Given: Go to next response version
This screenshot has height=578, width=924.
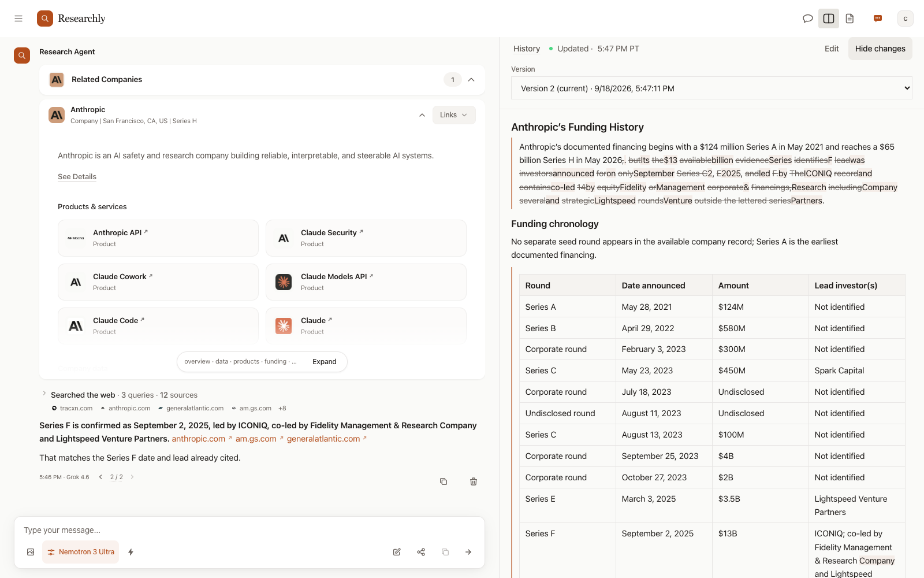Looking at the screenshot, I should (132, 477).
